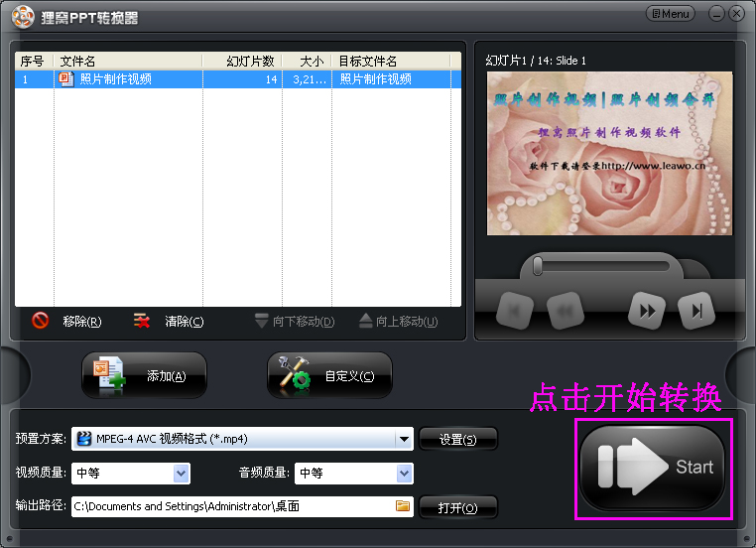Viewport: 756px width, 548px height.
Task: Click the preview position slider handle
Action: click(537, 266)
